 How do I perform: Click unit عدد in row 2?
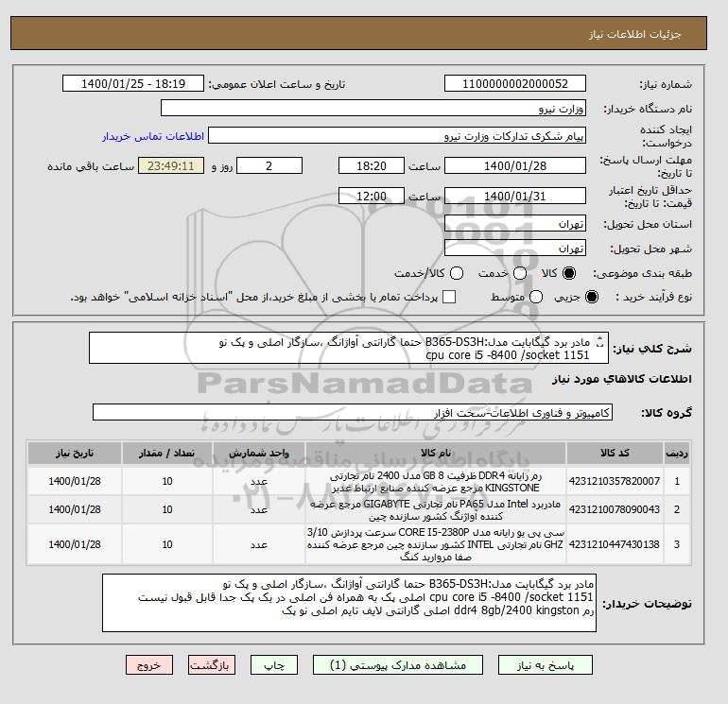(x=259, y=510)
